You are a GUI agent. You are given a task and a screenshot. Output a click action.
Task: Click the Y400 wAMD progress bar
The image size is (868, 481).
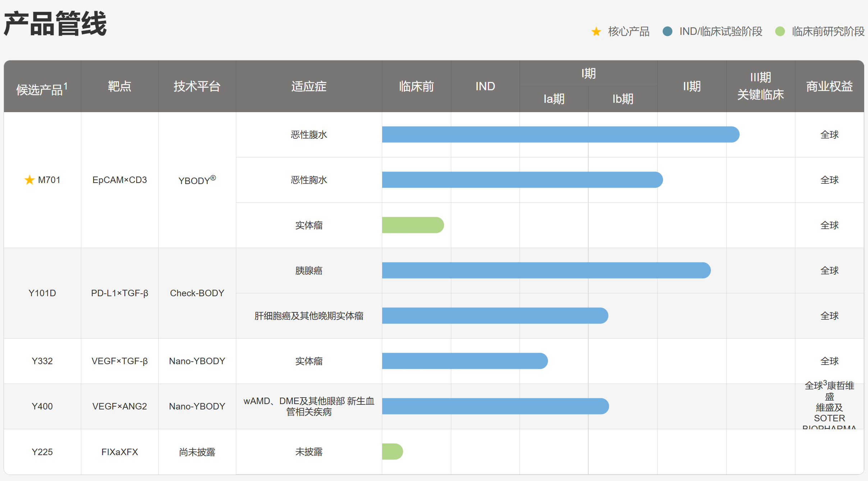495,406
